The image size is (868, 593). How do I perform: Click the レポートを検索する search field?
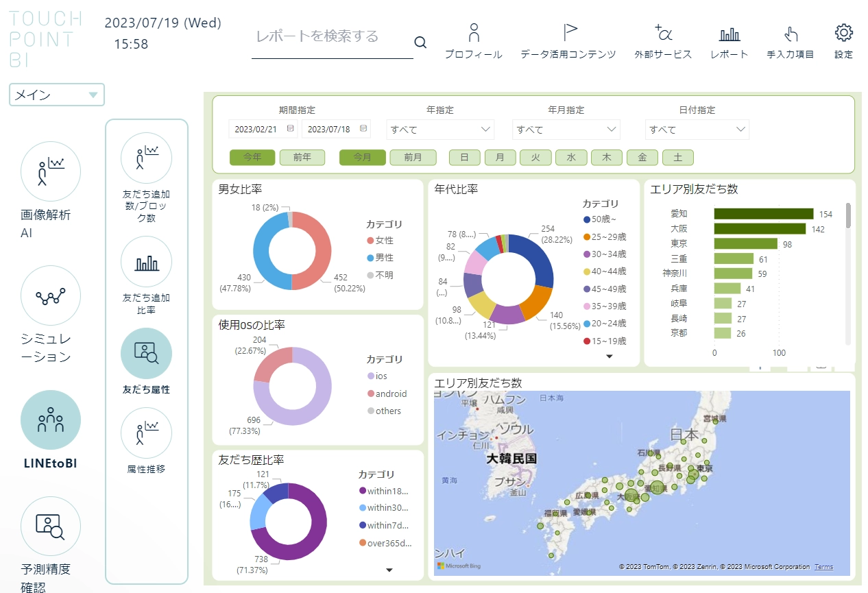[330, 37]
